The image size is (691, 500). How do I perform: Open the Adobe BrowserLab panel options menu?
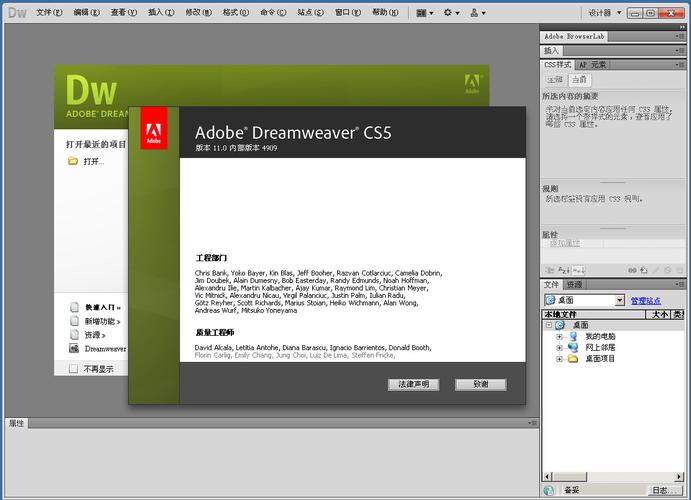[680, 37]
